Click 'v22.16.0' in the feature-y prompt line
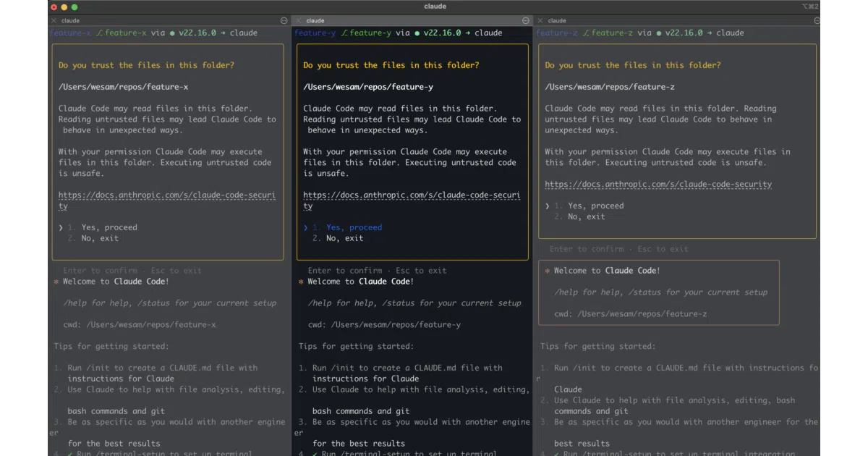868x456 pixels. click(442, 33)
